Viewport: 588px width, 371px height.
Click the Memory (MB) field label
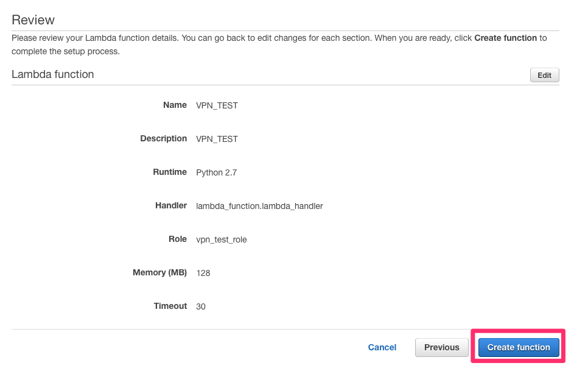(x=159, y=272)
